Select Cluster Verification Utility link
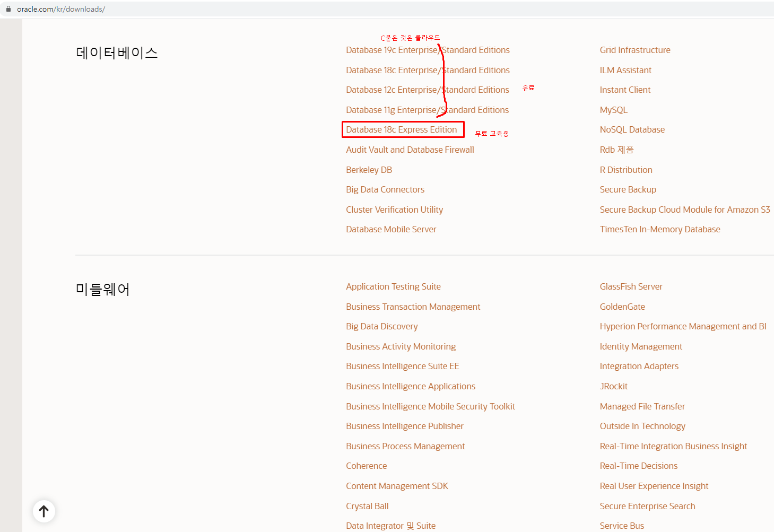 tap(395, 210)
